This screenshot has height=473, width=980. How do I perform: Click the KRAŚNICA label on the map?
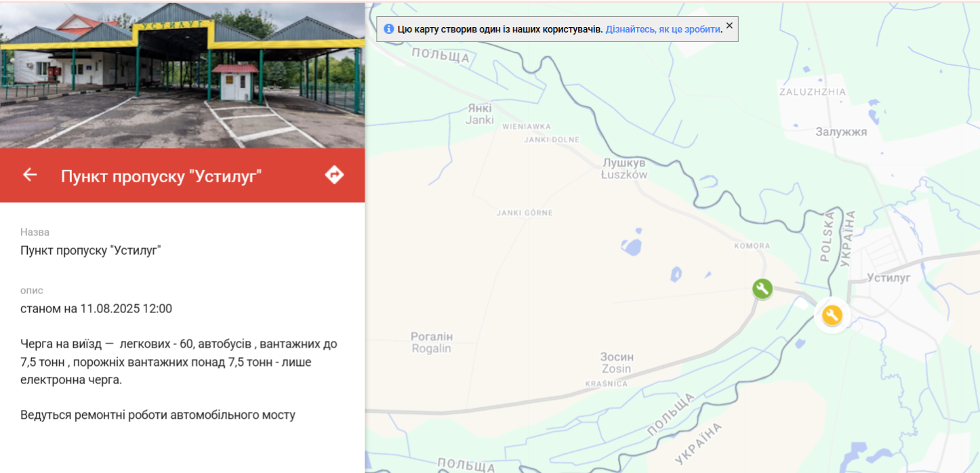606,384
